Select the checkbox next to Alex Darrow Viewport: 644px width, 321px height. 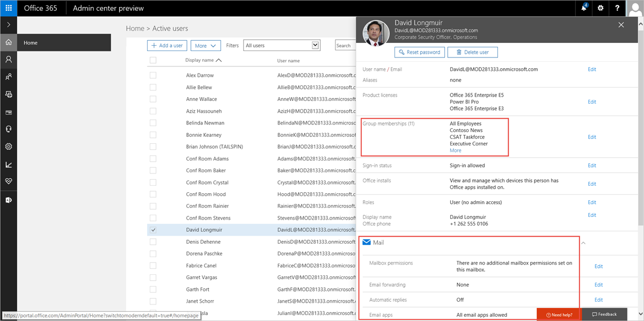point(153,75)
